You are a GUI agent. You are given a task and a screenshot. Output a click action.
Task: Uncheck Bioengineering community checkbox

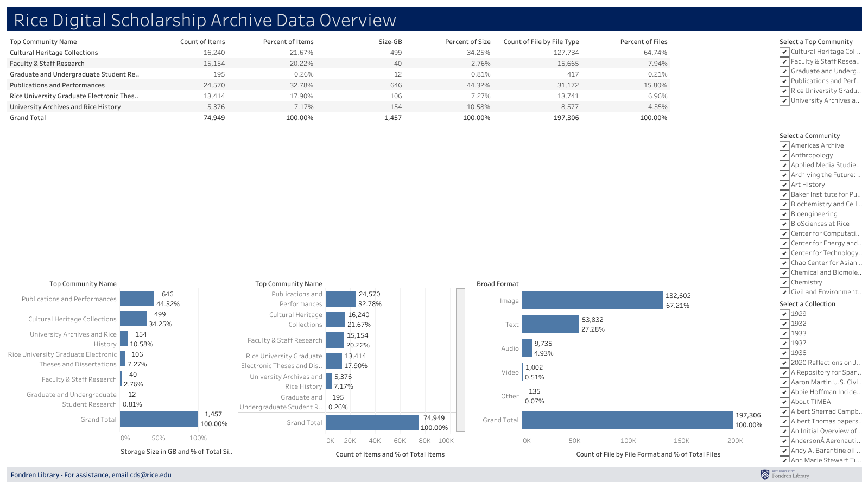click(784, 214)
